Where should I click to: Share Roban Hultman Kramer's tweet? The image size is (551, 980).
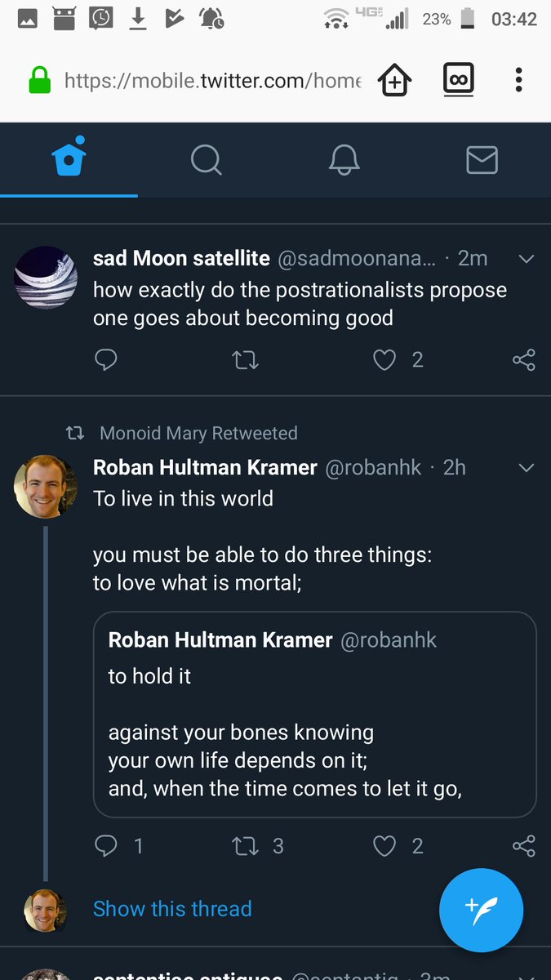pyautogui.click(x=523, y=846)
